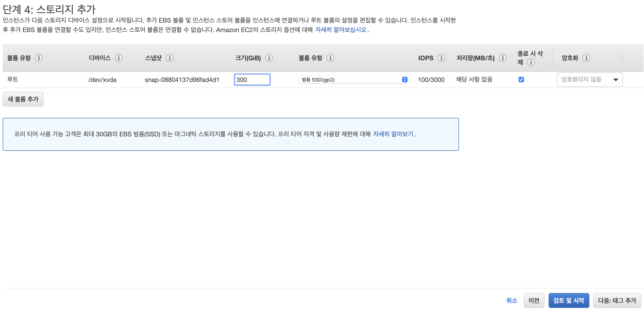The image size is (644, 312).
Task: Click info icon next to 처리량(MB/초) header
Action: [503, 58]
